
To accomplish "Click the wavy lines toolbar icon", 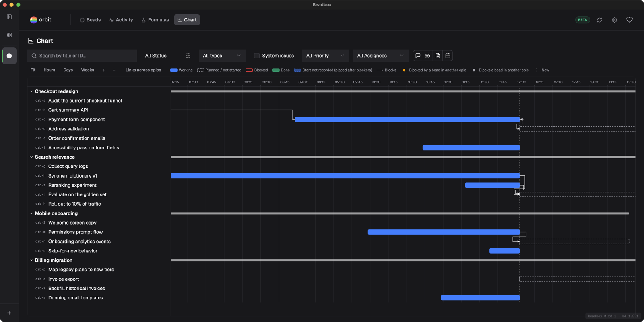I will (428, 56).
